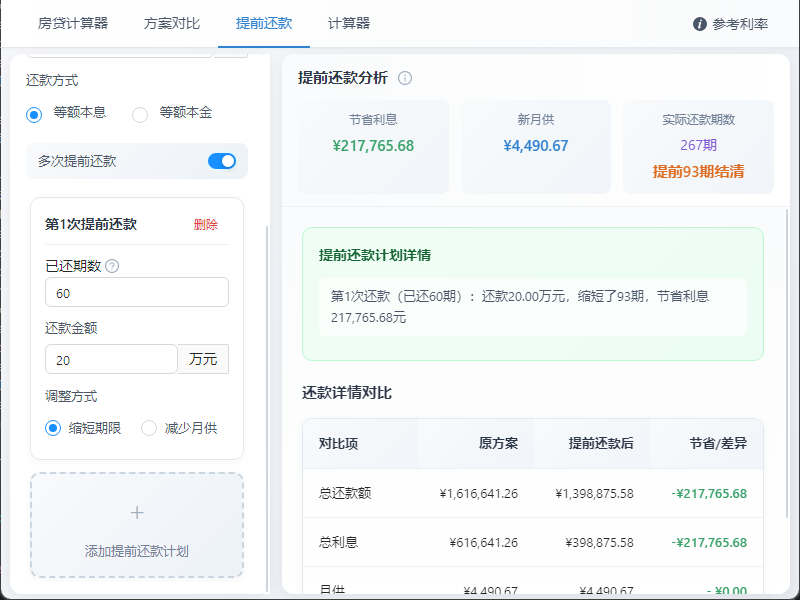800x600 pixels.
Task: Click the left panel vertical scrollbar
Action: coord(267,400)
